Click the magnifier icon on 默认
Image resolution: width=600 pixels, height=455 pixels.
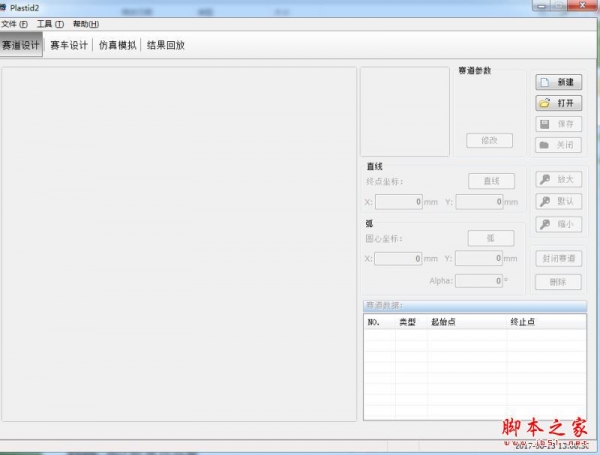[545, 202]
